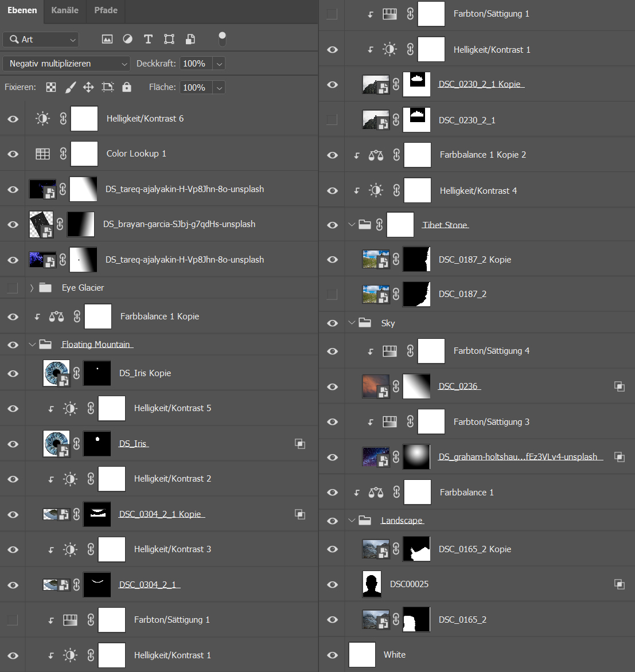
Task: Collapse the Floating Mountain group
Action: [x=32, y=345]
